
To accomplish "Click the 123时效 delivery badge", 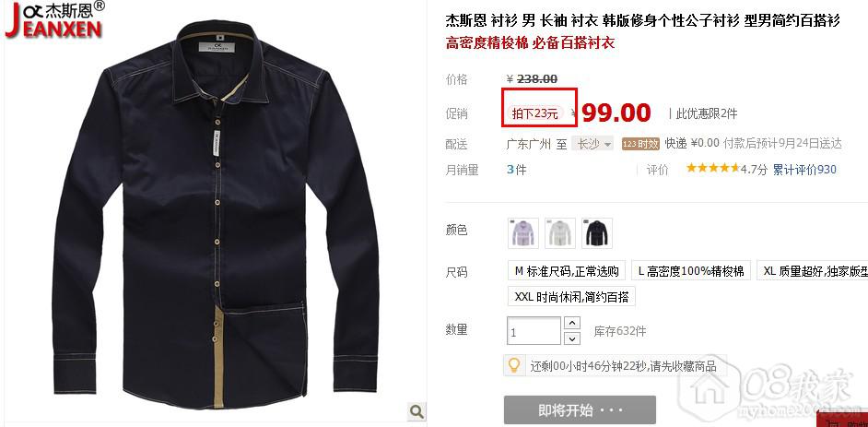I will [640, 144].
